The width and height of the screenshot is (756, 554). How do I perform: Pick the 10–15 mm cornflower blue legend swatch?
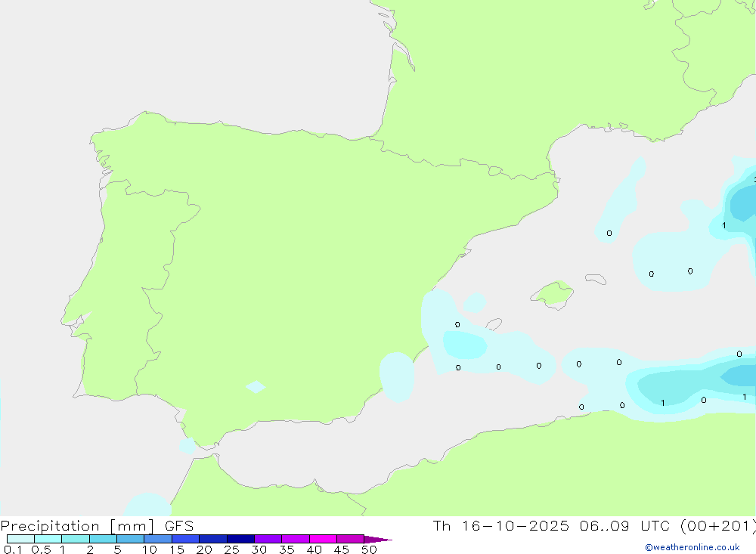pyautogui.click(x=158, y=539)
